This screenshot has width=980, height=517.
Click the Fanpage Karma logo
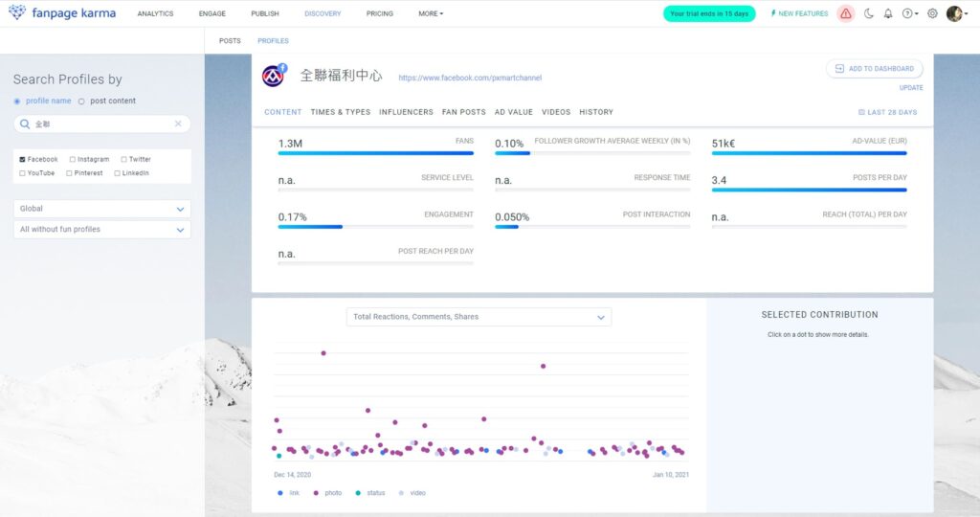pos(62,13)
